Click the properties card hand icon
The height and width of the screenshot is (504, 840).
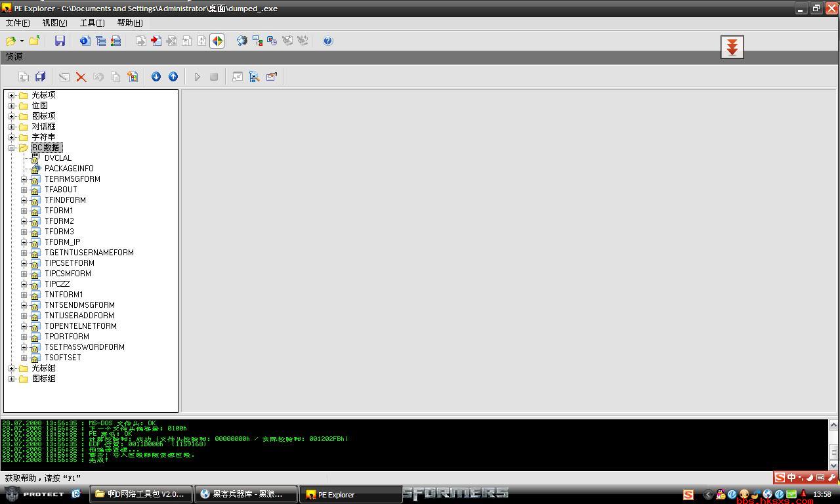pos(272,77)
